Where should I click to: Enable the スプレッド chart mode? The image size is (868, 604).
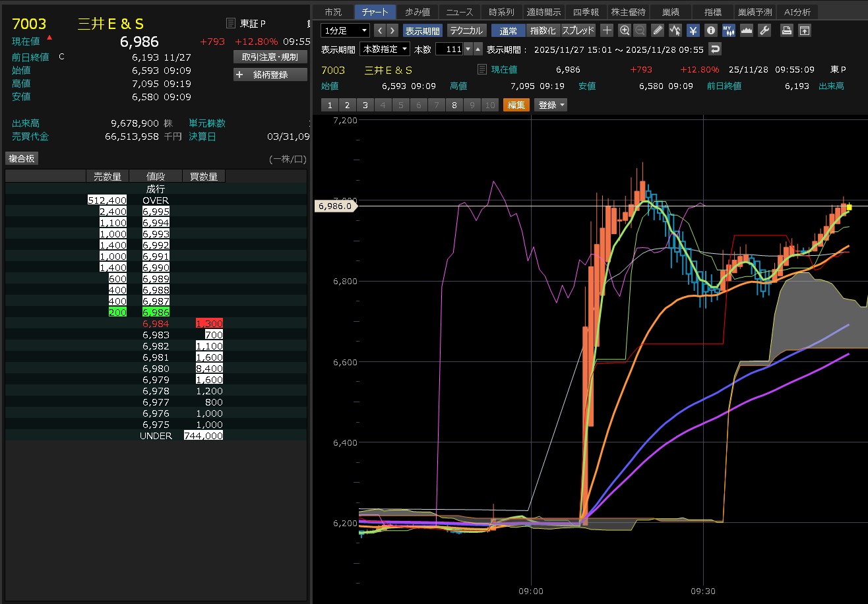pos(578,30)
